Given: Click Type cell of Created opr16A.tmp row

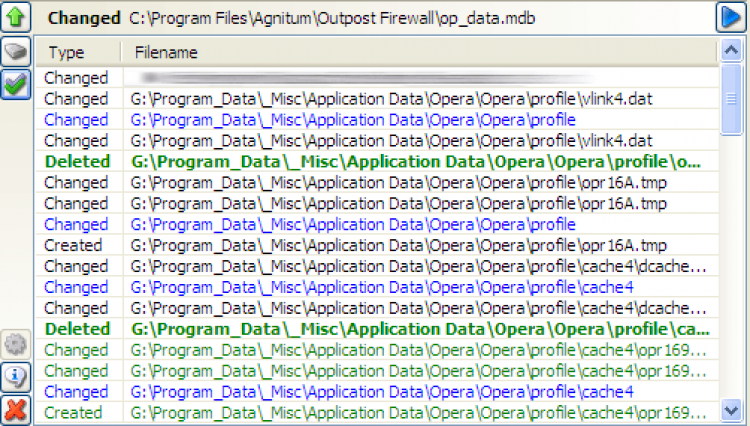Looking at the screenshot, I should pos(73,245).
